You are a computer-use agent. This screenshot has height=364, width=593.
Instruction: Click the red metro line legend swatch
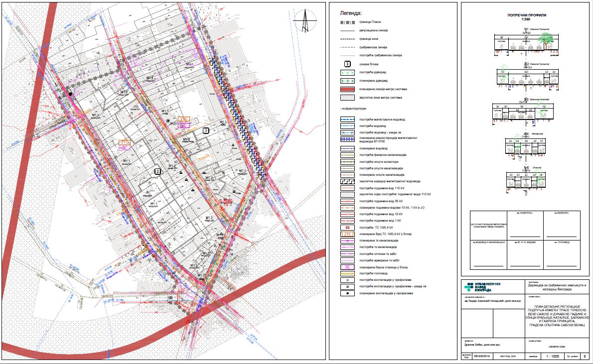348,89
